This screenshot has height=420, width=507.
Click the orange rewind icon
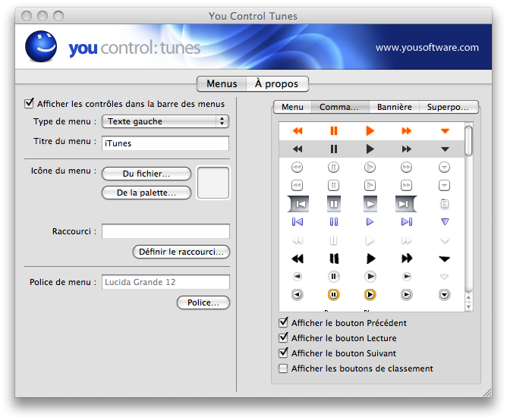(298, 131)
